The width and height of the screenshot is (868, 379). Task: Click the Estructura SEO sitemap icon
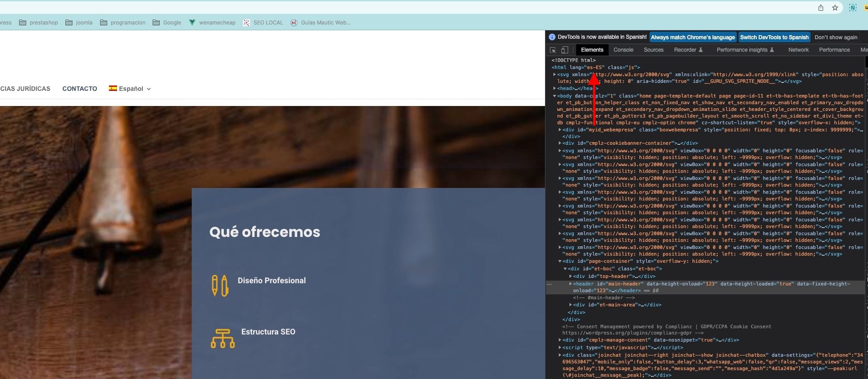(222, 338)
